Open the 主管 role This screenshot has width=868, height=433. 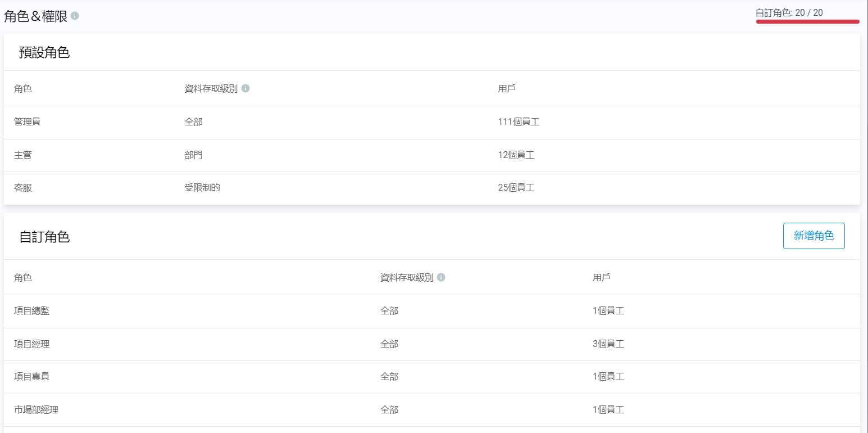pyautogui.click(x=23, y=155)
